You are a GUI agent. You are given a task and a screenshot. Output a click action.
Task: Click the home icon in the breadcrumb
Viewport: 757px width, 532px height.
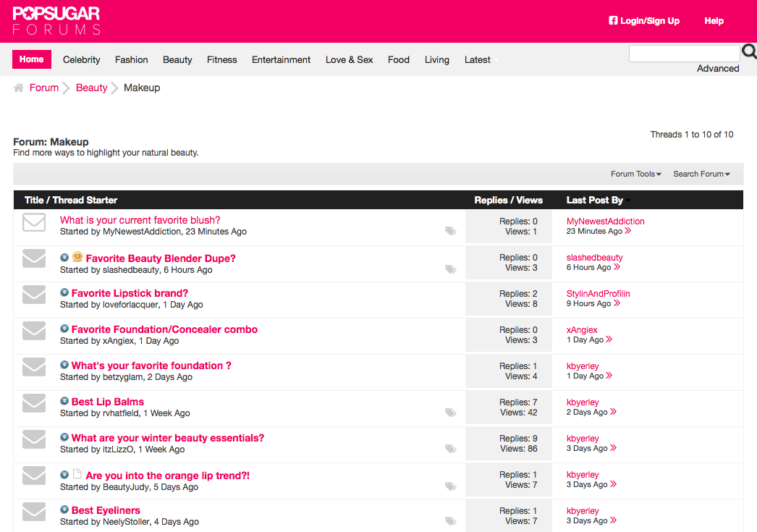pyautogui.click(x=18, y=88)
